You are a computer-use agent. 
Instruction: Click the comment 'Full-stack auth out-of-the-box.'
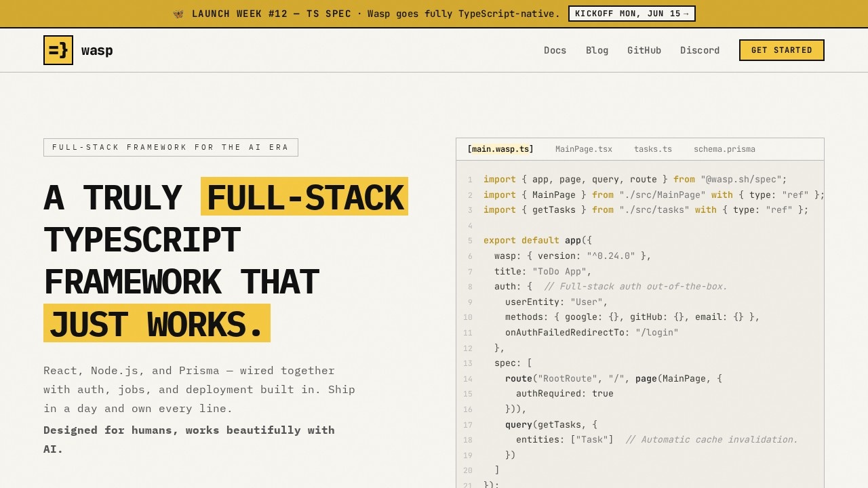pyautogui.click(x=636, y=287)
